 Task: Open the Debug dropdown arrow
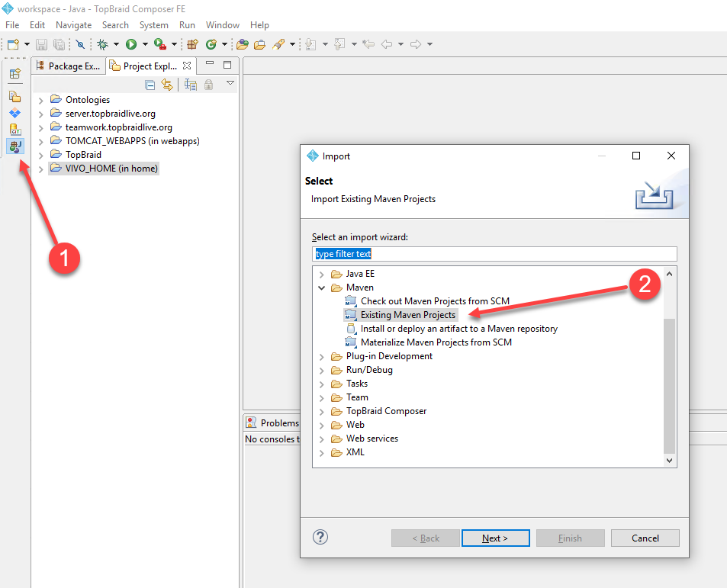(x=117, y=44)
